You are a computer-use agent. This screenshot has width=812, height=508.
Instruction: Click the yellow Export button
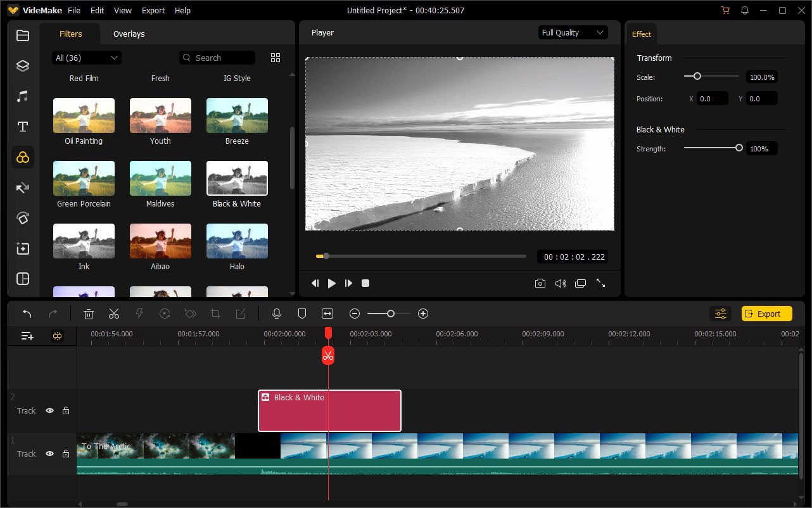[766, 313]
